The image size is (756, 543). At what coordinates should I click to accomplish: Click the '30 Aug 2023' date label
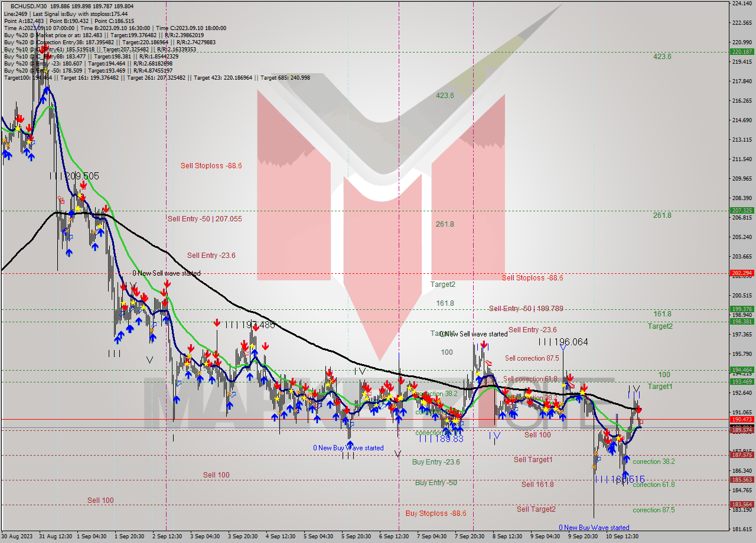18,537
